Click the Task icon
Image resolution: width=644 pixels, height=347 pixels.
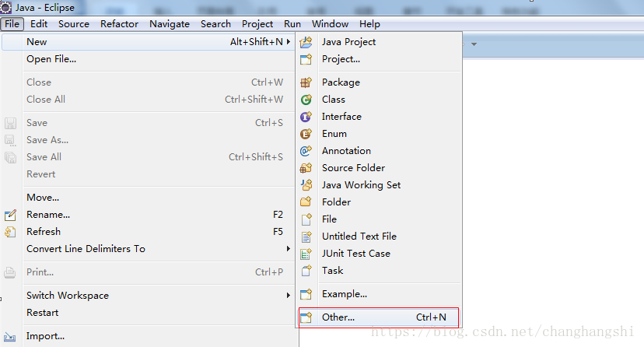[x=306, y=271]
